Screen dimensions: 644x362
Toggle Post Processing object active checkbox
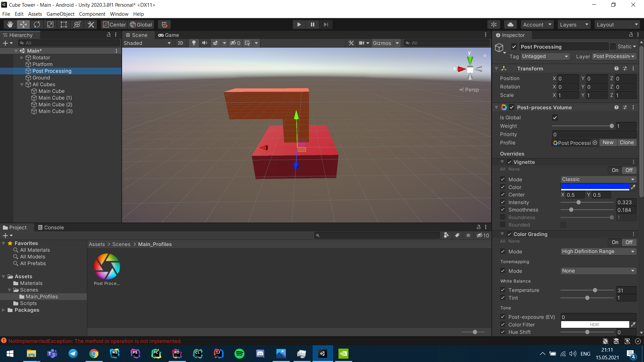pyautogui.click(x=514, y=47)
